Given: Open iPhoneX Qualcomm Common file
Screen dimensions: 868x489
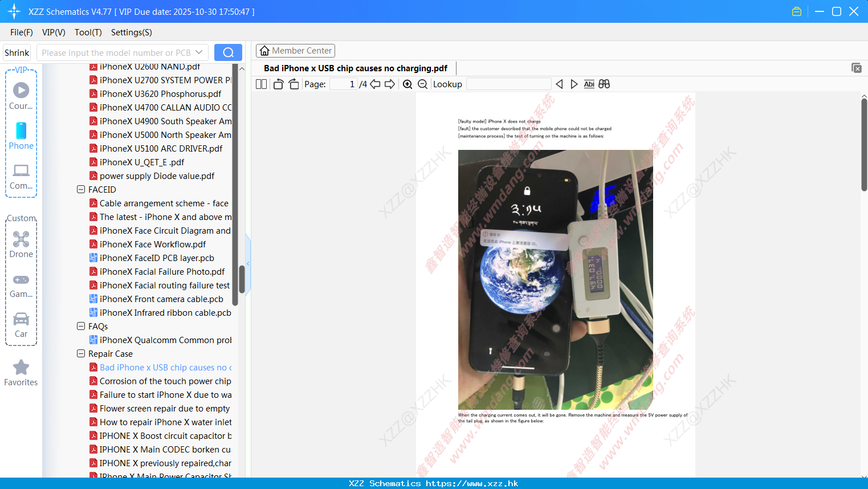Looking at the screenshot, I should pyautogui.click(x=161, y=340).
